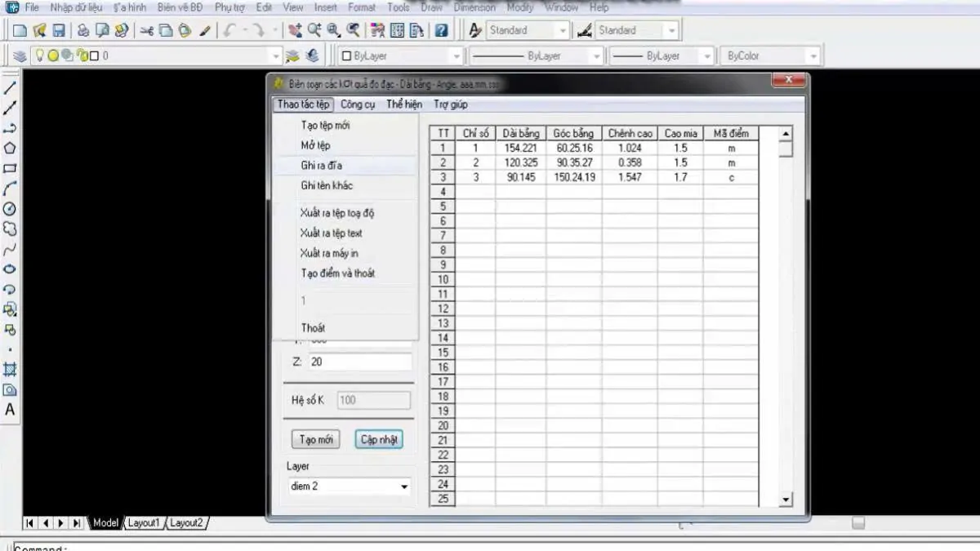Click the blue Help question mark icon

pyautogui.click(x=441, y=31)
